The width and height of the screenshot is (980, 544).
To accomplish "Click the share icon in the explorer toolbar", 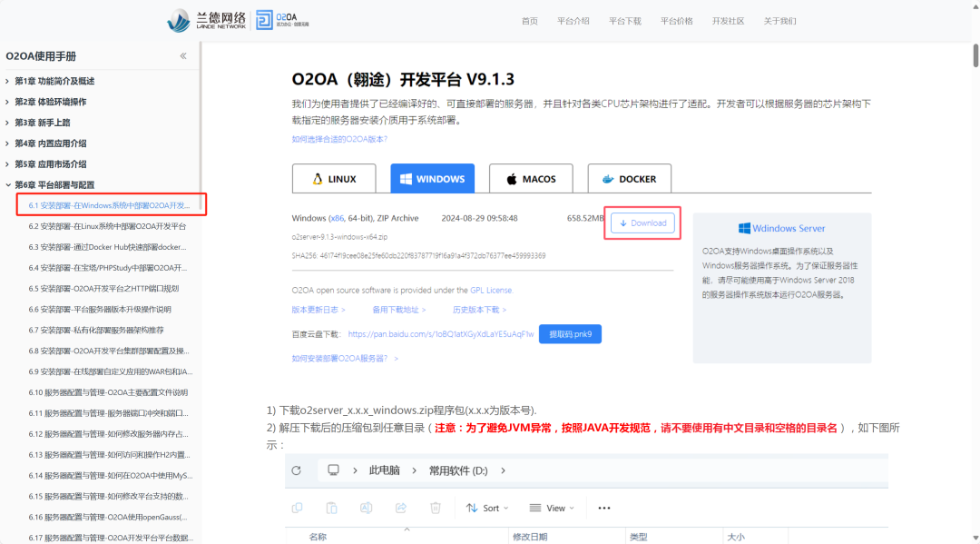I will 401,509.
